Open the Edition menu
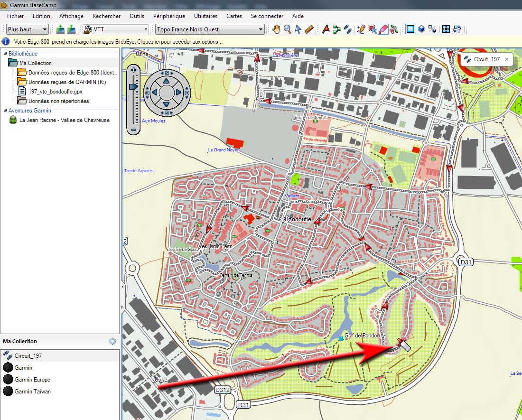 [41, 16]
